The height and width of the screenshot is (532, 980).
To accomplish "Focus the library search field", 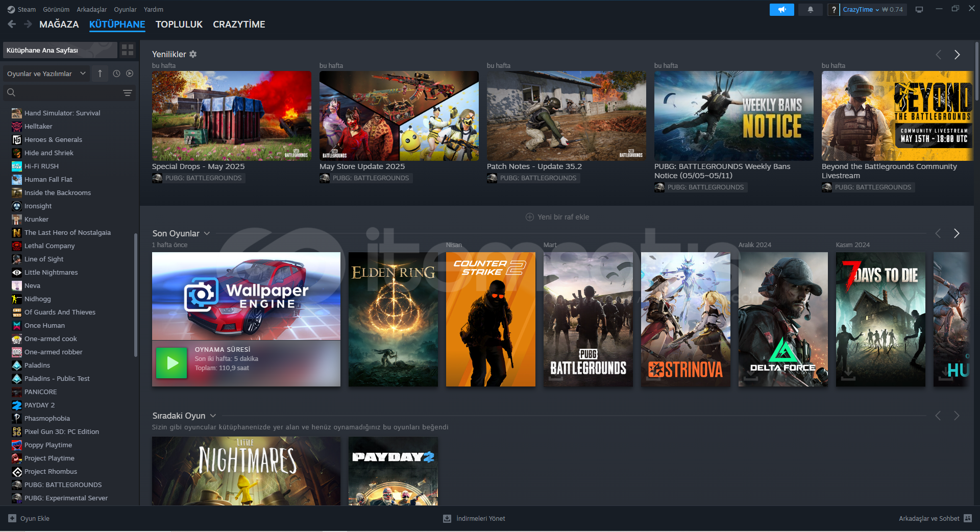I will click(69, 92).
